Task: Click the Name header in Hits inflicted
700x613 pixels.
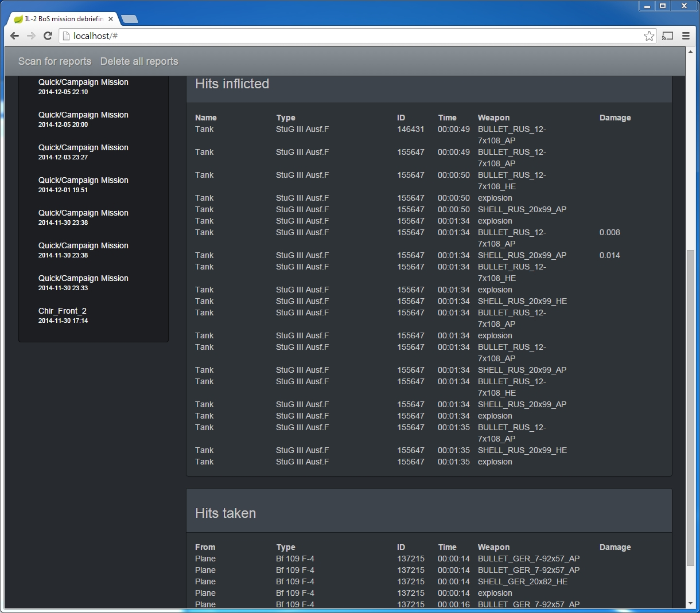Action: 206,118
